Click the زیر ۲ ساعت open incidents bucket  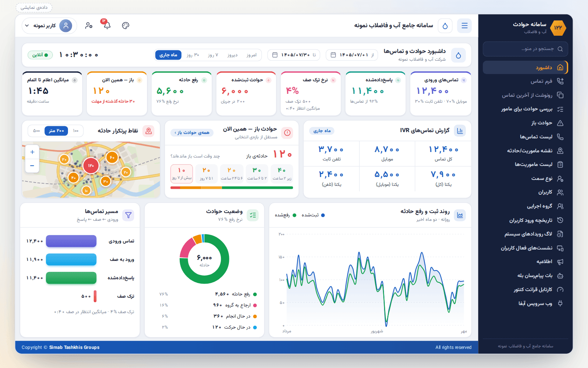(282, 173)
